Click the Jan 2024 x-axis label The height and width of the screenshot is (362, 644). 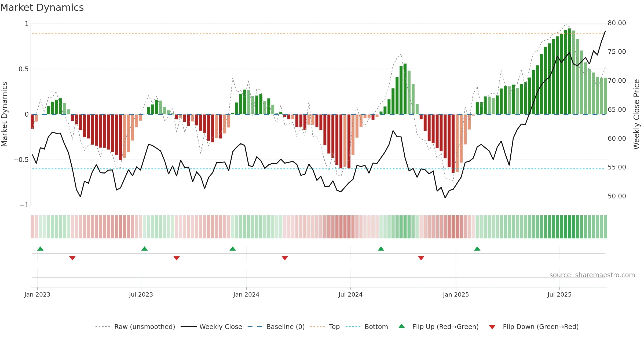coord(246,294)
